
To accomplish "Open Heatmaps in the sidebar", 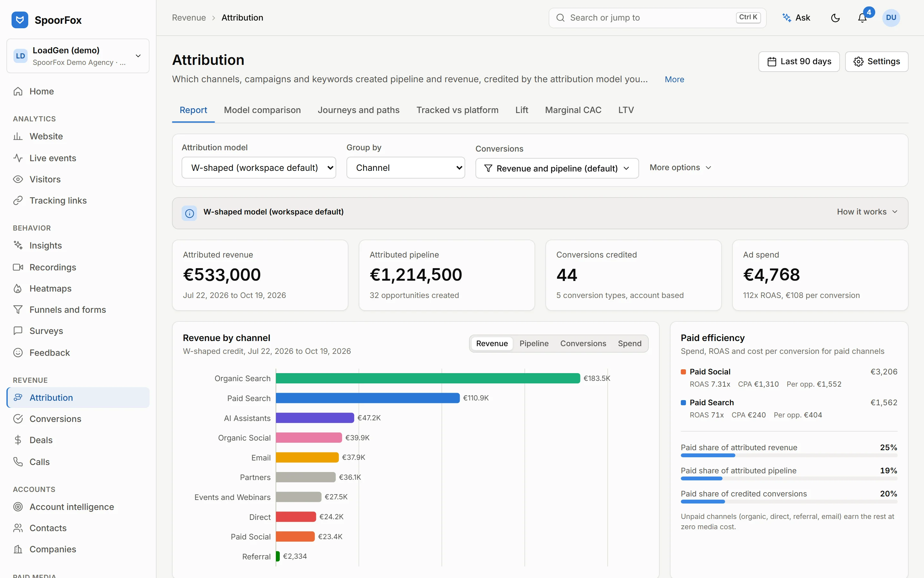I will [78, 289].
